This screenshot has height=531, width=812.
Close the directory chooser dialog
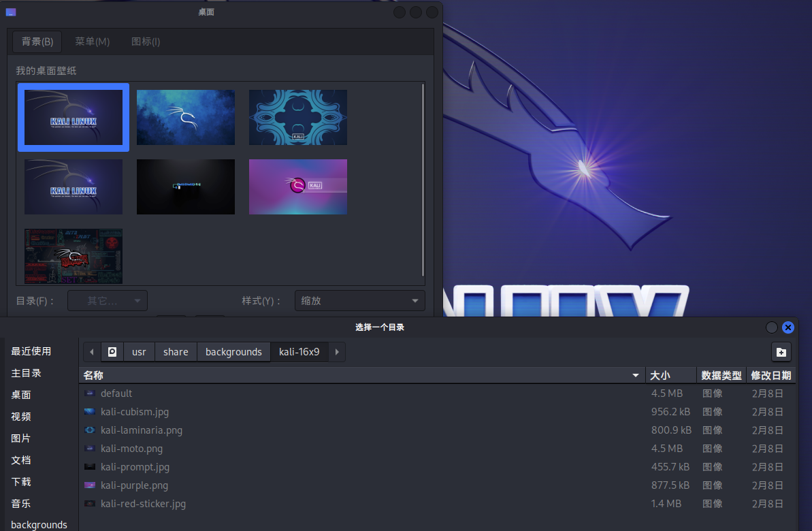(788, 327)
